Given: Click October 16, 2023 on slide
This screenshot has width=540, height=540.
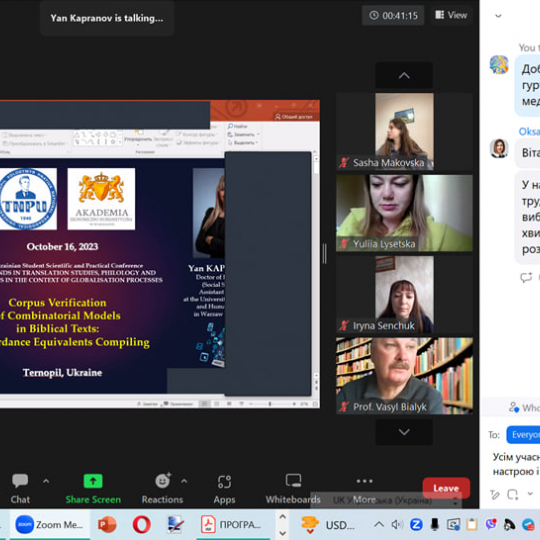Looking at the screenshot, I should 62,246.
